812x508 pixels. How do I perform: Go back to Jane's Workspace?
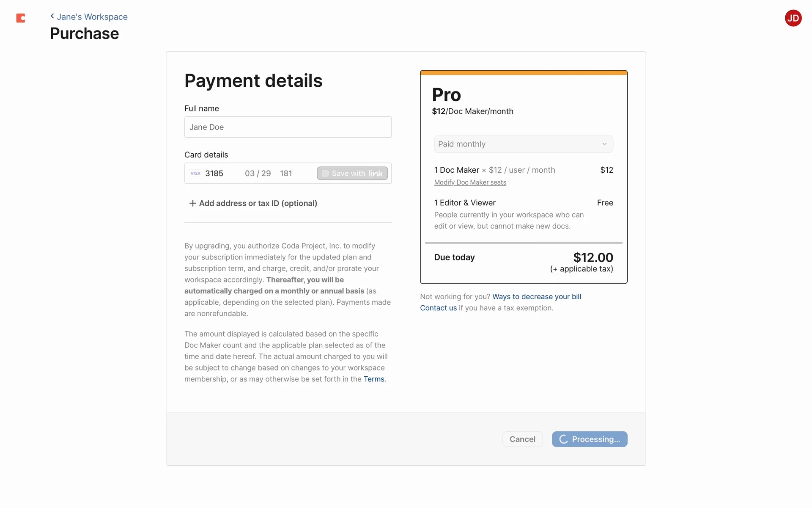pos(92,17)
